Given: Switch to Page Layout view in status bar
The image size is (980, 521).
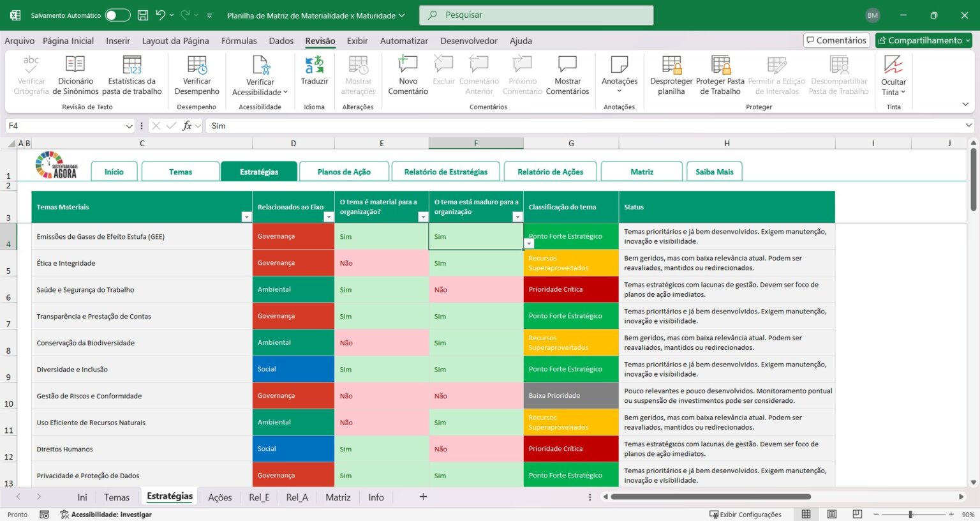Looking at the screenshot, I should pyautogui.click(x=832, y=514).
